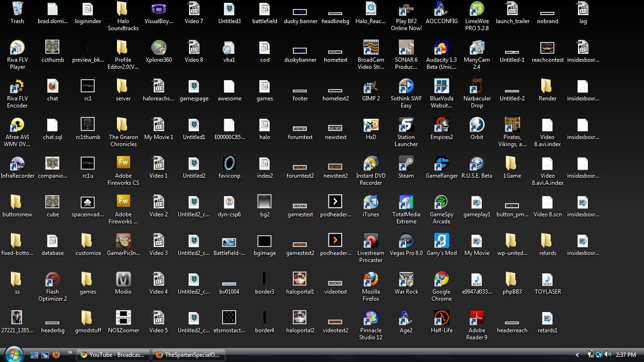Start Garry's Mod
Viewport: 644px width, 362px height.
coord(441,240)
